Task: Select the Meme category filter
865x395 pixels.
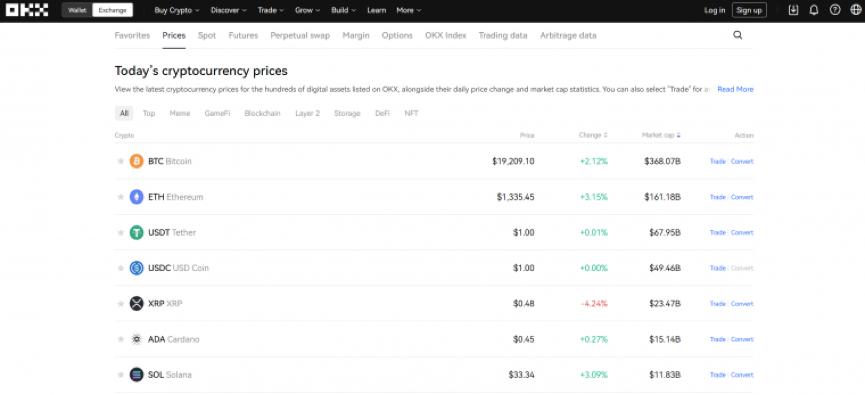Action: click(180, 113)
